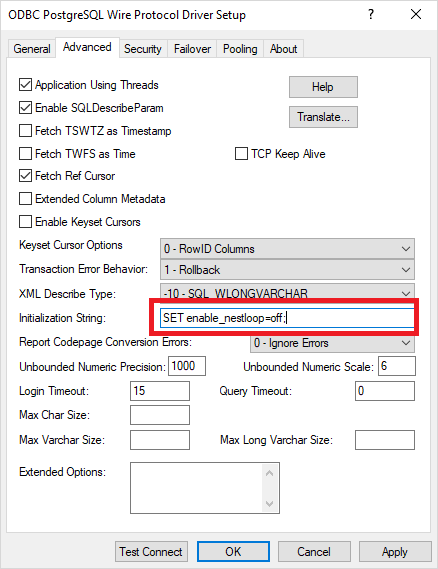Enable Fetch TSWTZ as Timestamp

tap(25, 131)
